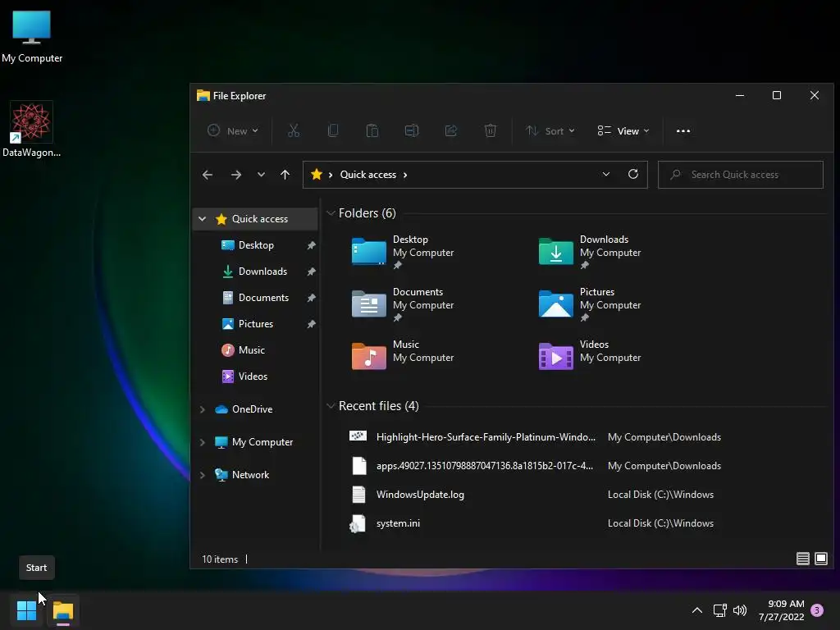The image size is (840, 630).
Task: Click the Delete trash icon
Action: click(x=491, y=130)
